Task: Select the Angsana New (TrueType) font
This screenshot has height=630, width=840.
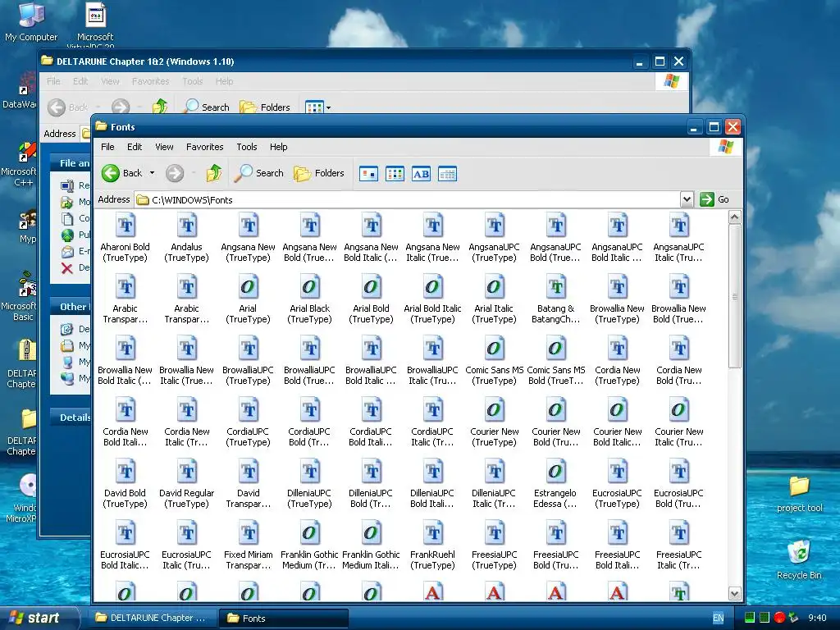Action: (x=248, y=237)
